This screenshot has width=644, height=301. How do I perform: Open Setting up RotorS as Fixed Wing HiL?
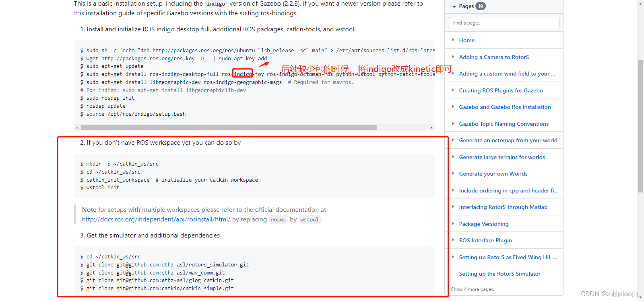[x=508, y=257]
